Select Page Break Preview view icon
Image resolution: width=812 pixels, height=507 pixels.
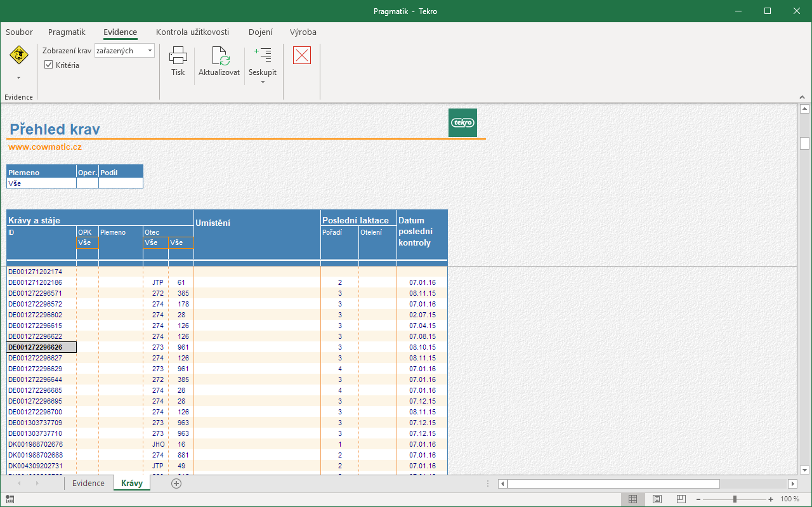[x=681, y=499]
